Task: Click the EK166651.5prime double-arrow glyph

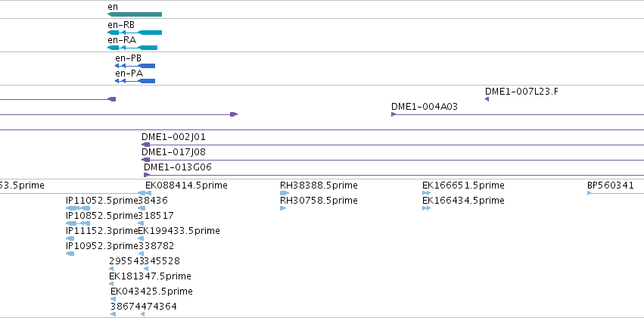Action: coord(426,193)
